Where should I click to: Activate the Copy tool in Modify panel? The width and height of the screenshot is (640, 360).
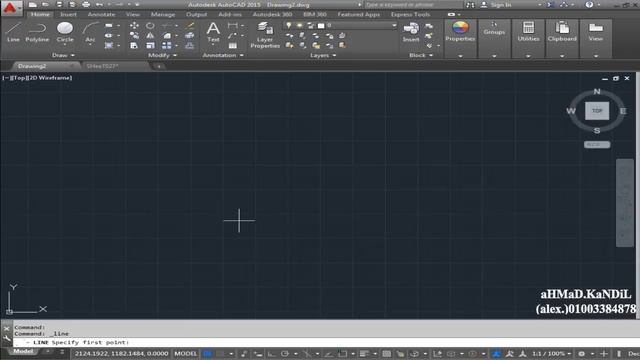[x=134, y=36]
